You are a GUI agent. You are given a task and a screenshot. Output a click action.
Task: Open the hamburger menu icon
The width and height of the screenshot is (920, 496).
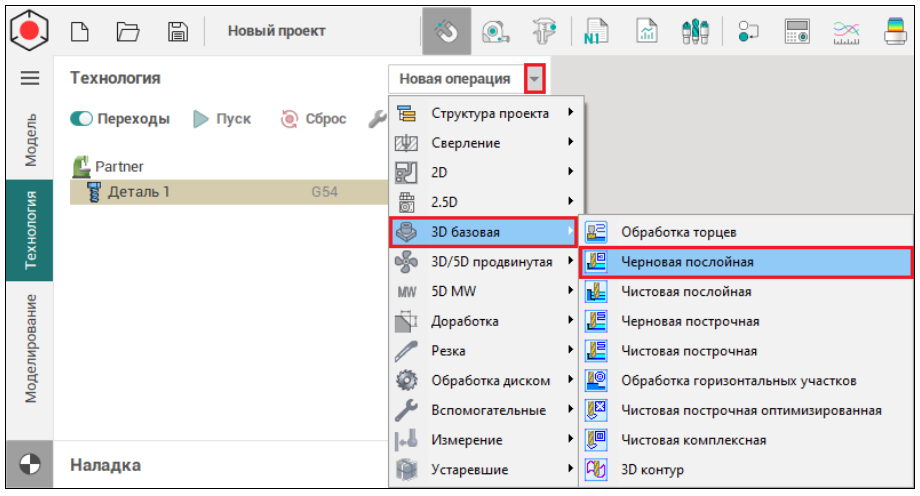29,78
